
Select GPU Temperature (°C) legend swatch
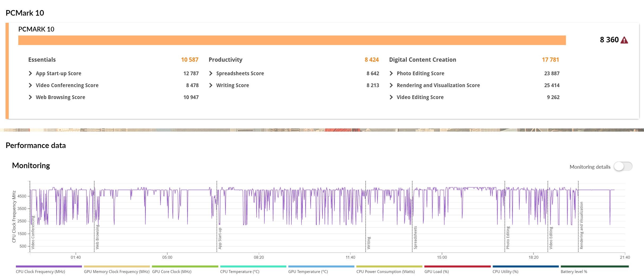321,266
